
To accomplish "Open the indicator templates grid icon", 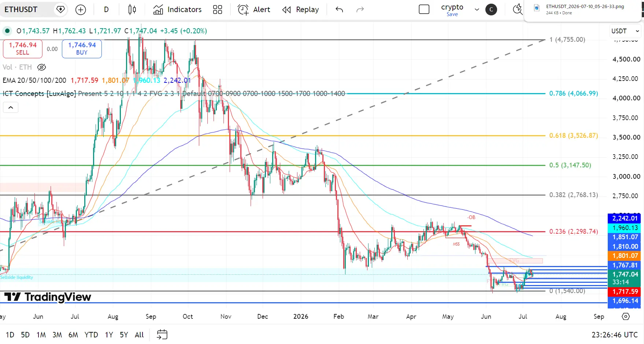I will (218, 10).
